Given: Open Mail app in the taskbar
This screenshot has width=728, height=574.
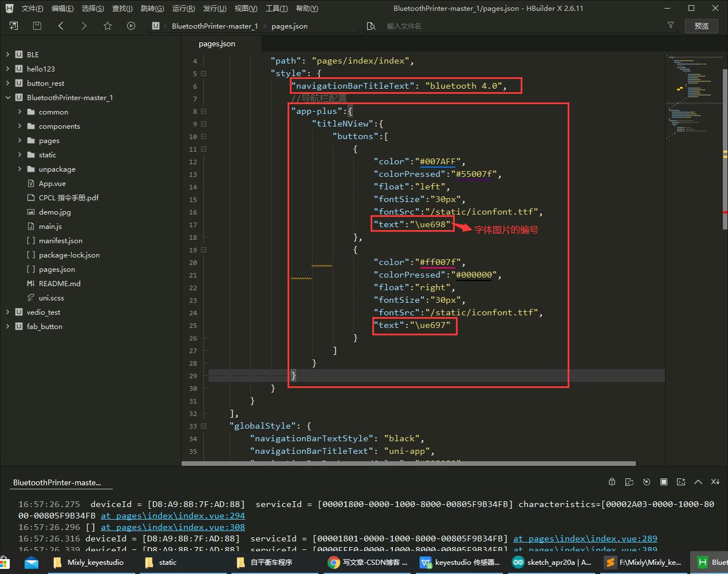Looking at the screenshot, I should pyautogui.click(x=32, y=563).
